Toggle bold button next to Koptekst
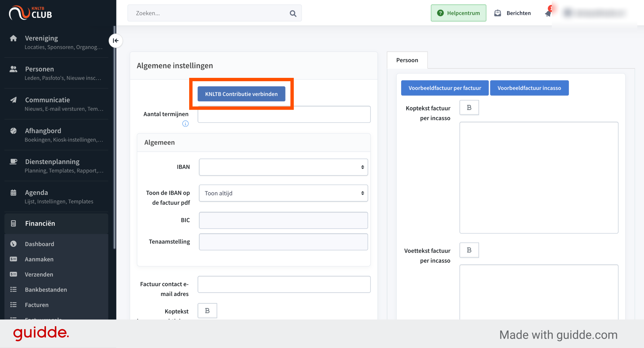Viewport: 644px width, 348px height. (x=207, y=311)
